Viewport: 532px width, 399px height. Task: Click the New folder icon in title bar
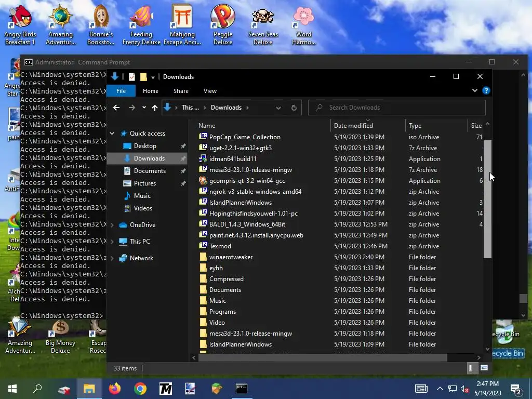143,77
